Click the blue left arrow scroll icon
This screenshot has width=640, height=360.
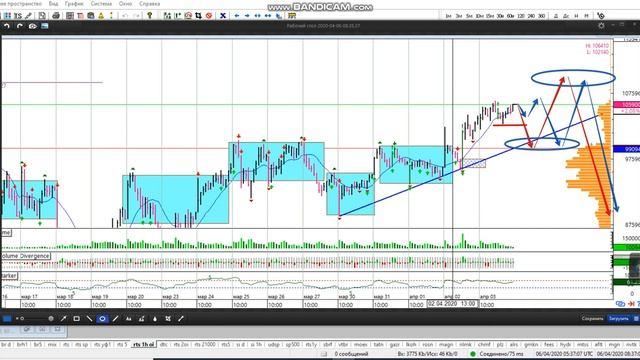pos(237,16)
